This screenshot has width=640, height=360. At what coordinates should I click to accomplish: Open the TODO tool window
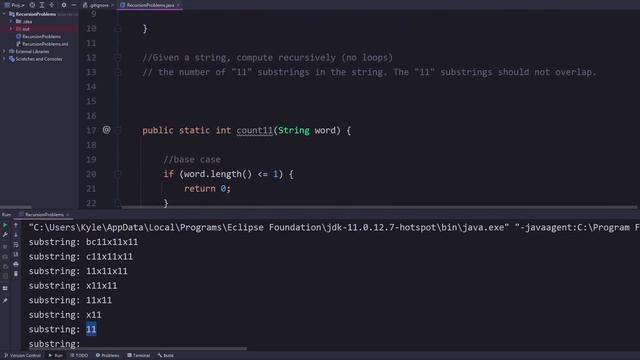click(x=79, y=356)
